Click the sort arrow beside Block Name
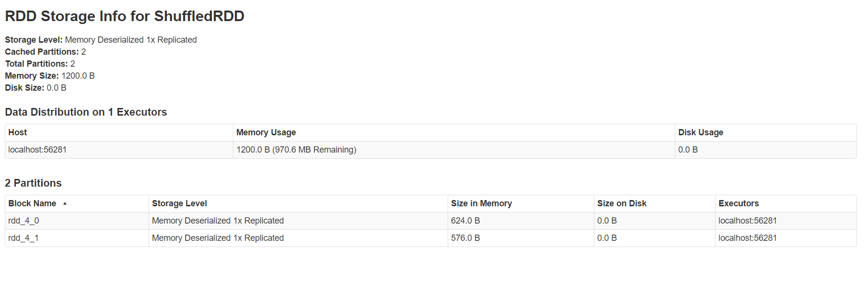This screenshot has height=296, width=868. click(x=65, y=204)
